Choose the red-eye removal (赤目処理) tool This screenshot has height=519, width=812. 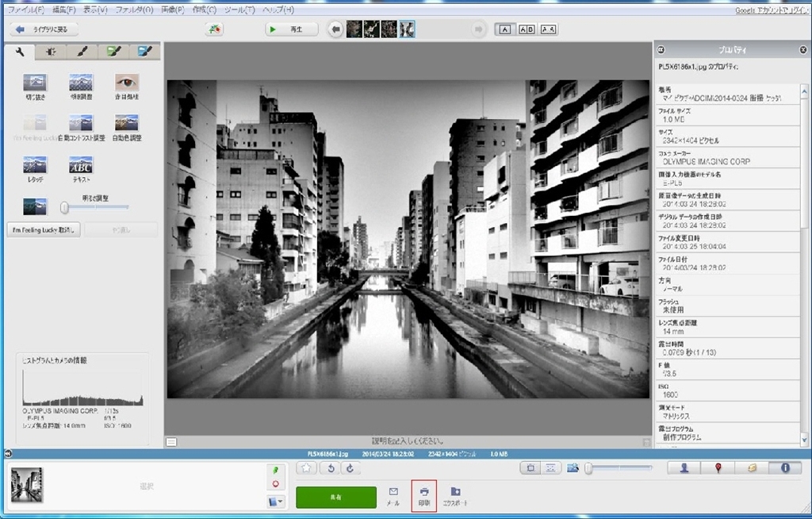(127, 83)
